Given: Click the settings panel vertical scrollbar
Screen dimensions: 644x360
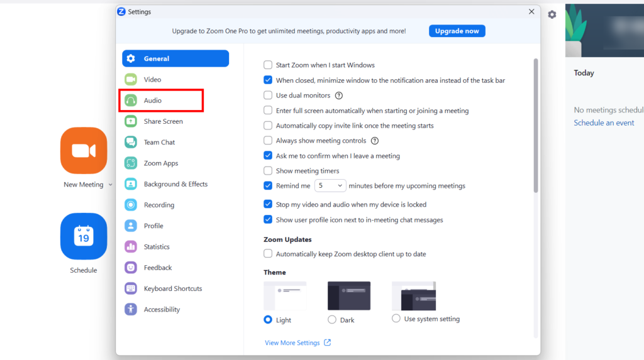Looking at the screenshot, I should [536, 126].
